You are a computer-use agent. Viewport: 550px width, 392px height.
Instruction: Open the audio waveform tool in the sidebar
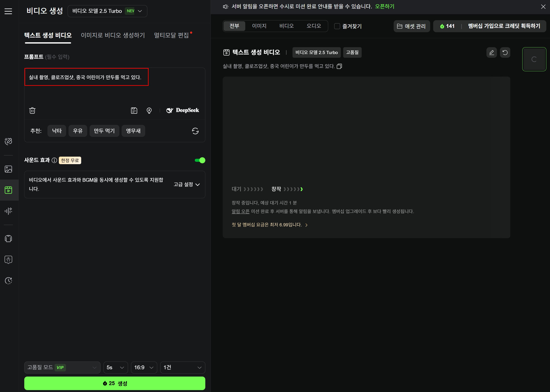point(8,211)
